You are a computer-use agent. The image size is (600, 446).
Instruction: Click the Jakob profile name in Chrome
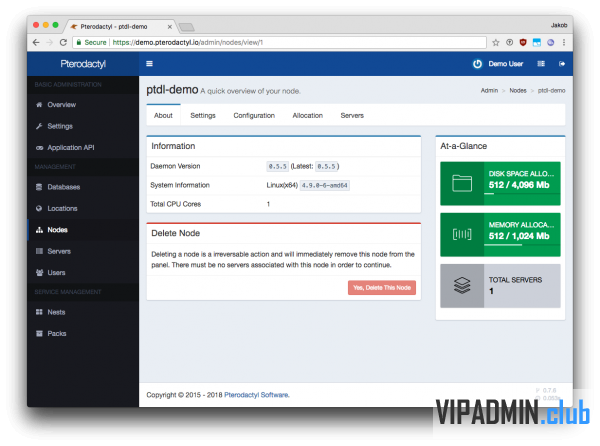coord(559,25)
